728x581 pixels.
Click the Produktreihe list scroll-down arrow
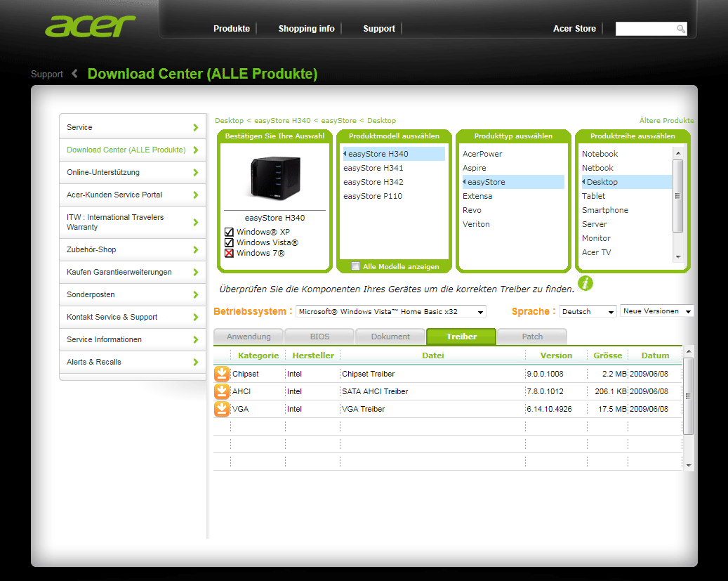coord(678,256)
